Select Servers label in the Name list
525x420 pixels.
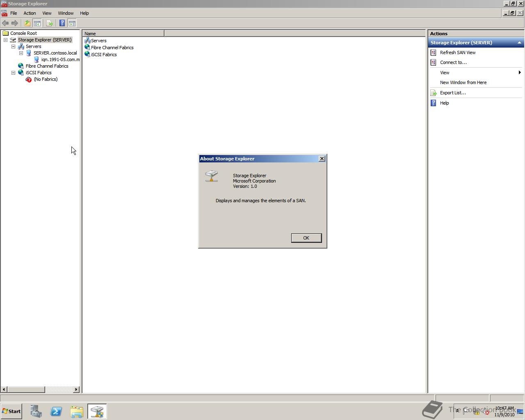98,41
